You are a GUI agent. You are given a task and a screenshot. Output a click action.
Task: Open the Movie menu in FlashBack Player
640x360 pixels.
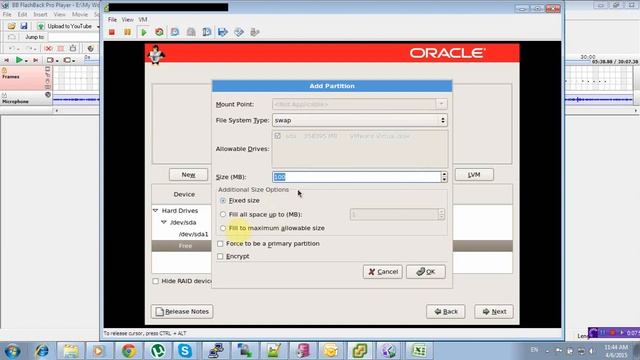[x=80, y=14]
